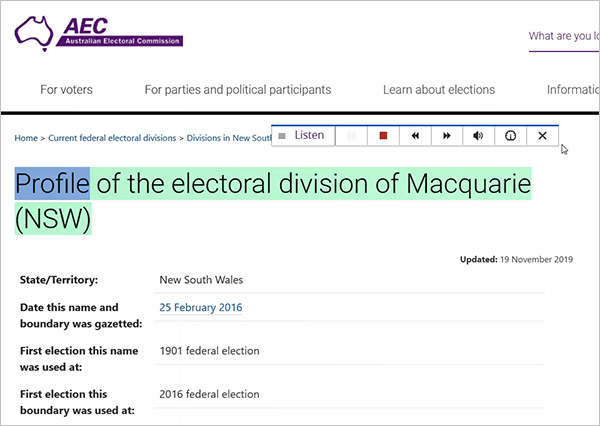Click the '2016 federal election' value
600x426 pixels.
click(209, 394)
